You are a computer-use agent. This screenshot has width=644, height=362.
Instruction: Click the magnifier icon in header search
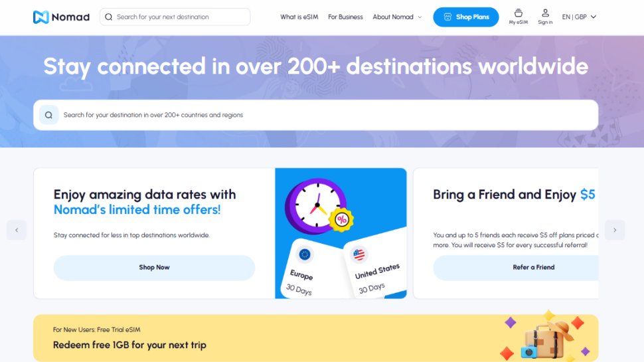(x=108, y=17)
